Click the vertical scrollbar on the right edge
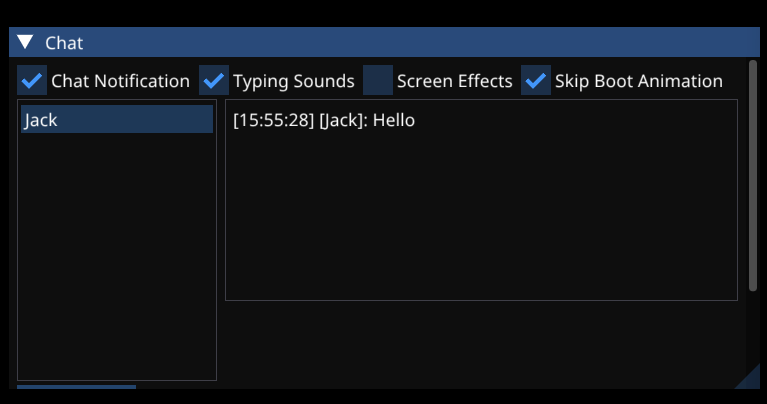 [753, 175]
